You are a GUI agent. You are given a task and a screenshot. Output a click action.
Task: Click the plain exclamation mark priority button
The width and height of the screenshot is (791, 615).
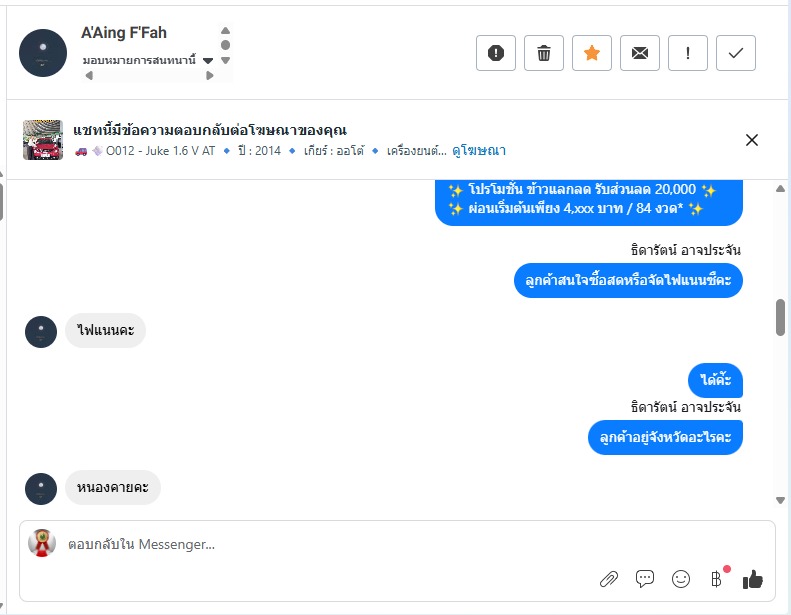688,53
